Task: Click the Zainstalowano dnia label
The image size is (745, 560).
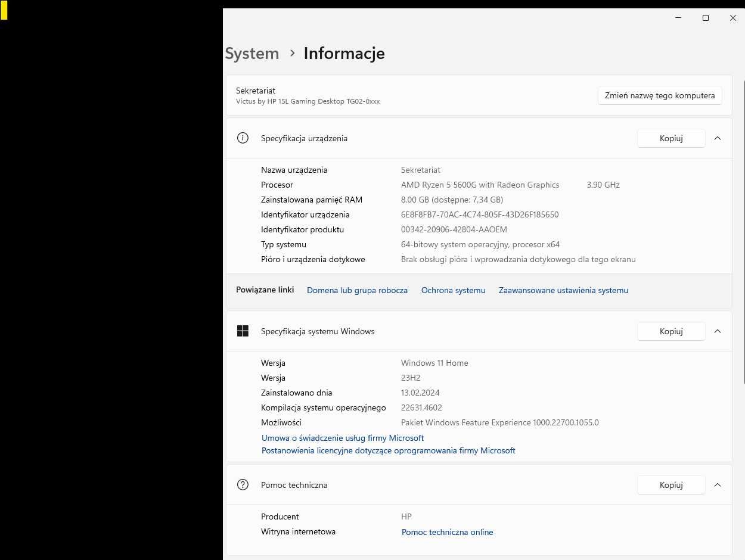Action: point(296,393)
